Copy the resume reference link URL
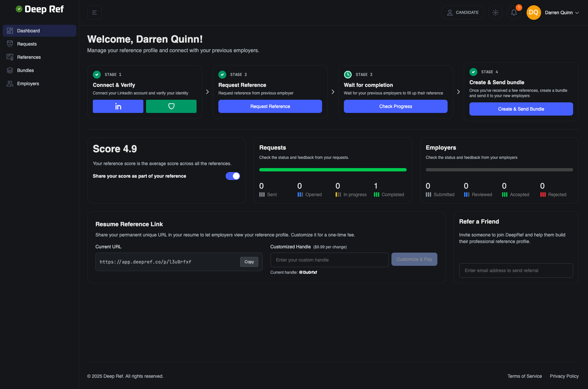 click(x=249, y=262)
